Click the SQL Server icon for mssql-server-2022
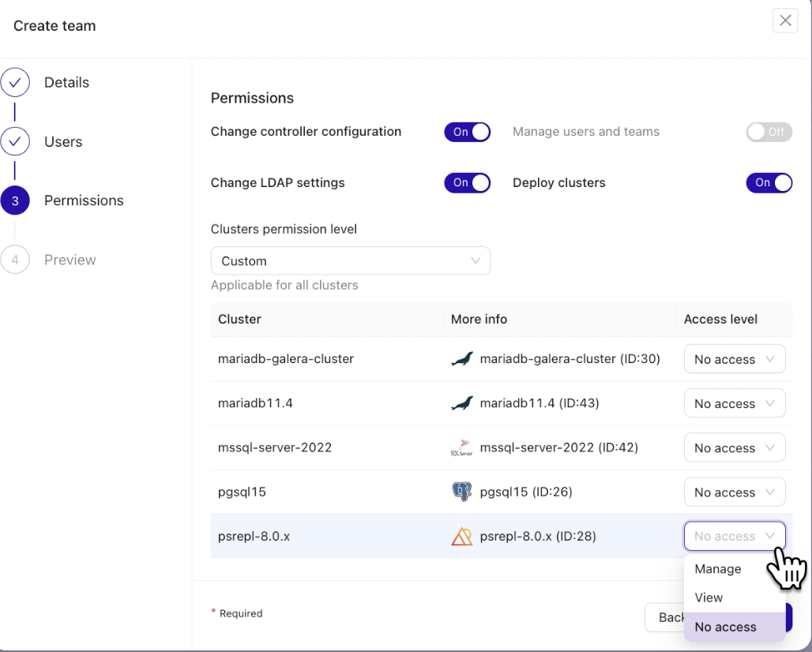 [x=462, y=448]
